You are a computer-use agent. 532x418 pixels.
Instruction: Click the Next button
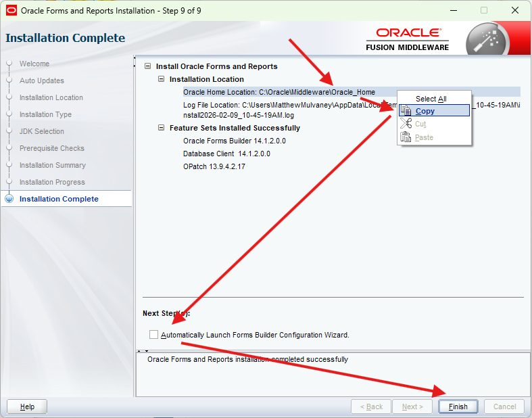coord(412,407)
